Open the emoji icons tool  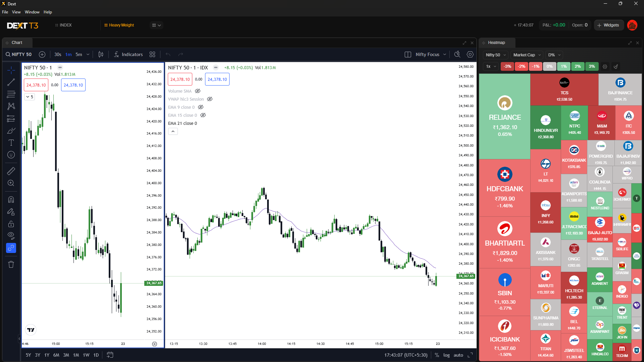11,155
